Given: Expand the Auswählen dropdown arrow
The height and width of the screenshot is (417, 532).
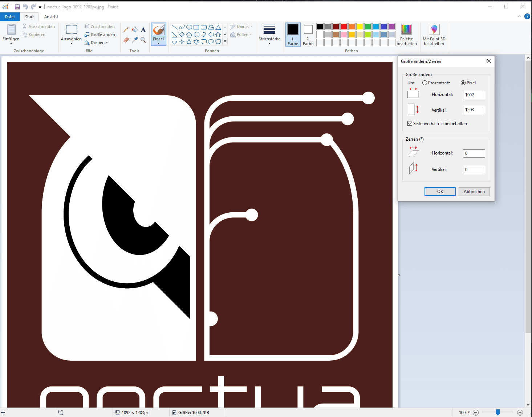Looking at the screenshot, I should point(71,44).
